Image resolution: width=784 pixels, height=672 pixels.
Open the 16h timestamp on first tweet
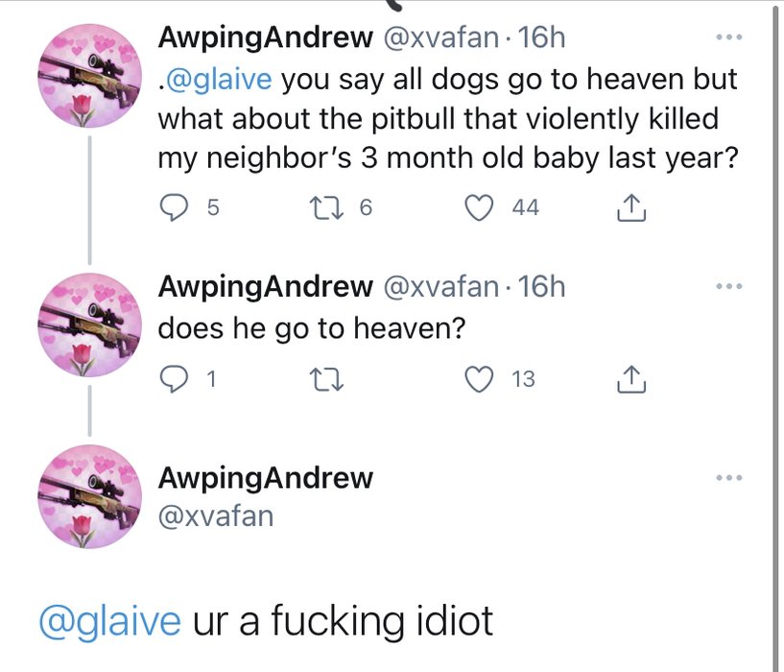pos(541,38)
